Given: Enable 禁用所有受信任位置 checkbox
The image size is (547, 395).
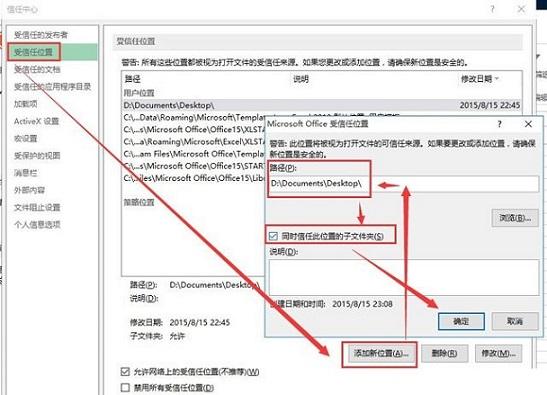Looking at the screenshot, I should (125, 387).
